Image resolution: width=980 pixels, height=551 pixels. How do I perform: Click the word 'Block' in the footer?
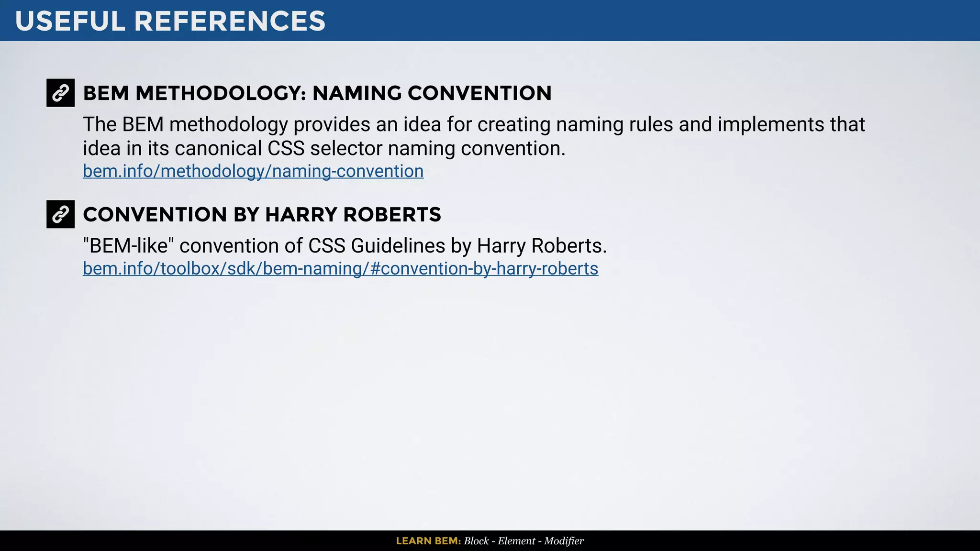point(476,541)
